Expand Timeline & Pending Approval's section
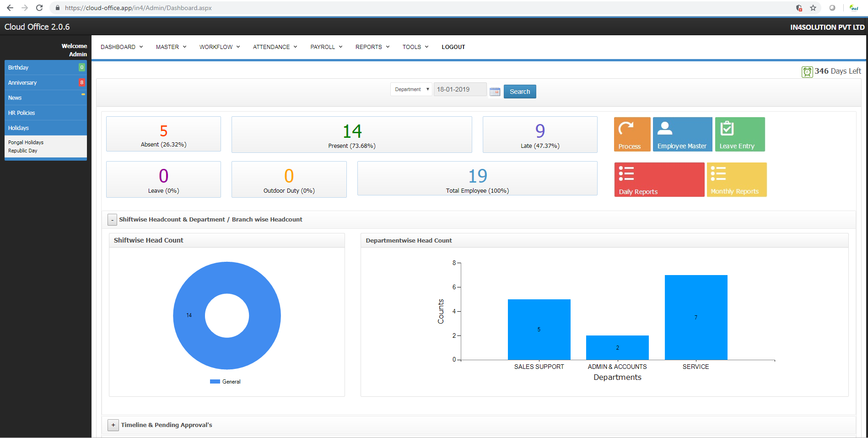 [x=113, y=425]
